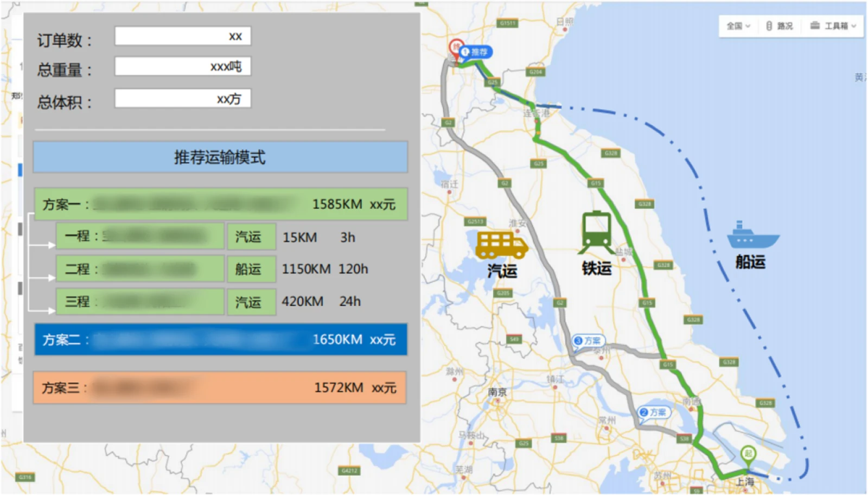Select the 二程 leg row
The height and width of the screenshot is (496, 868).
(x=140, y=269)
